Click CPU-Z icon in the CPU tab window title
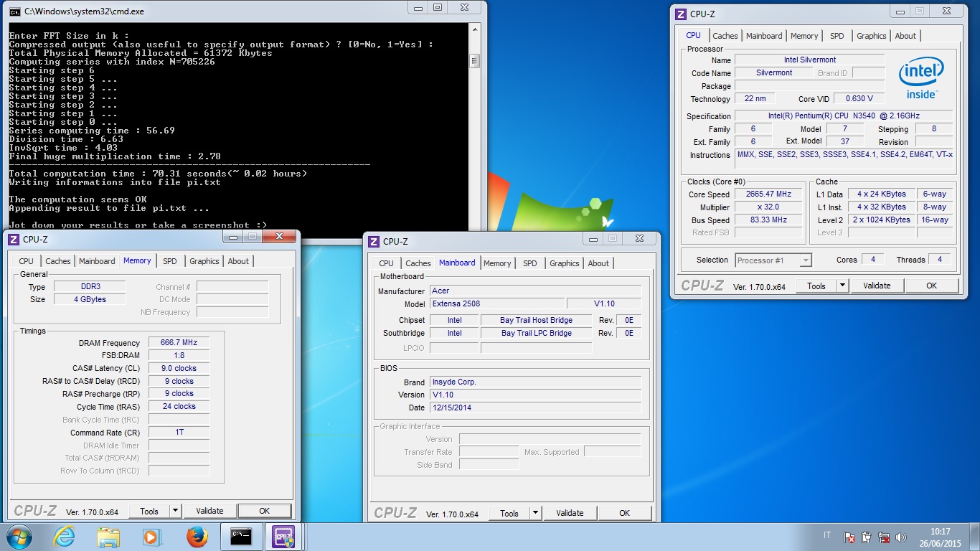Image resolution: width=980 pixels, height=551 pixels. 681,14
